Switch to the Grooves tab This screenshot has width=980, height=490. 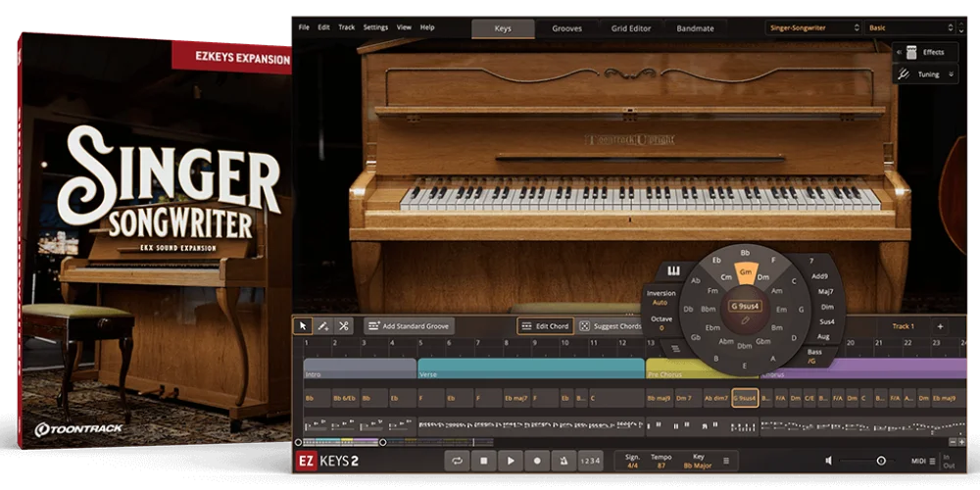click(566, 28)
